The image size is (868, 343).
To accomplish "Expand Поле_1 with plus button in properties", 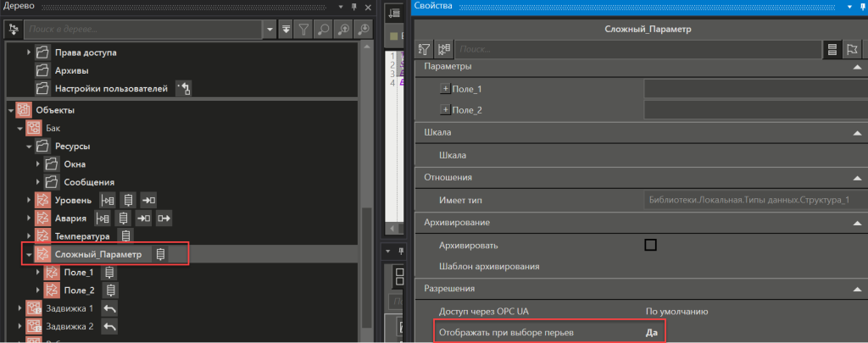I will (x=445, y=88).
